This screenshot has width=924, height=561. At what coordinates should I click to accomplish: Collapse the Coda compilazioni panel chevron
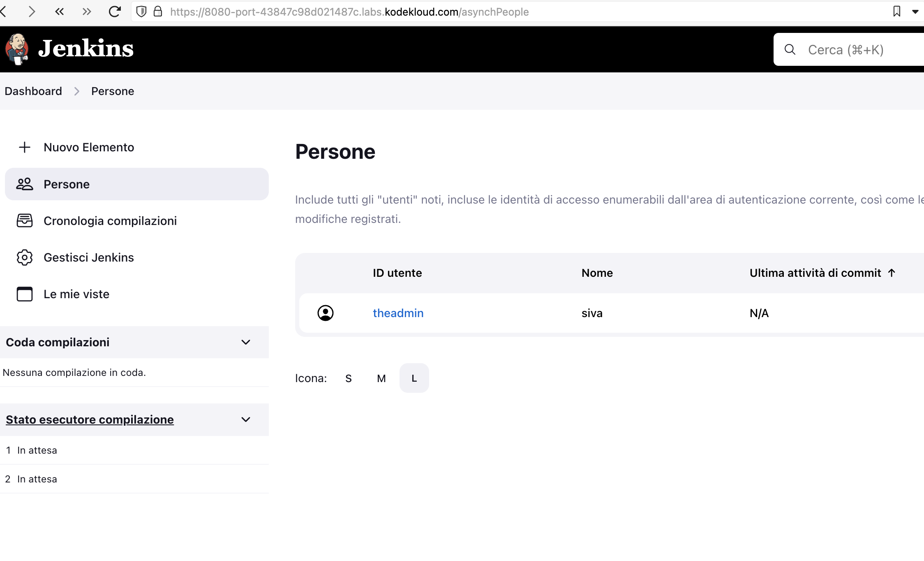246,342
